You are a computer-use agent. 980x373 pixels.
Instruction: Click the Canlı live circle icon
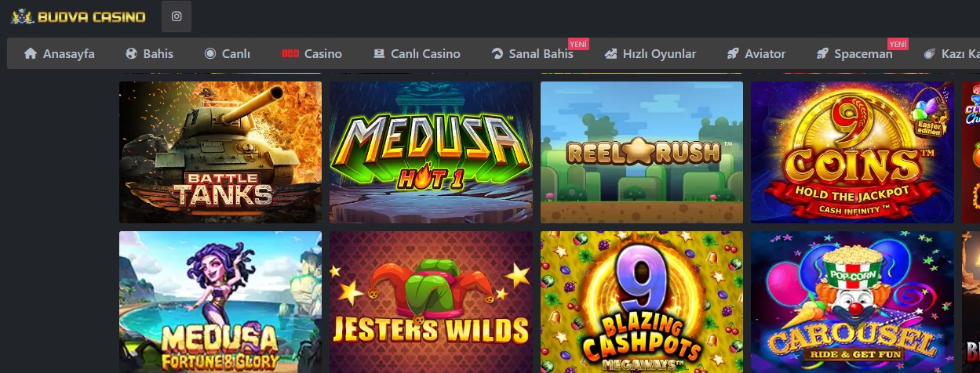pos(210,54)
